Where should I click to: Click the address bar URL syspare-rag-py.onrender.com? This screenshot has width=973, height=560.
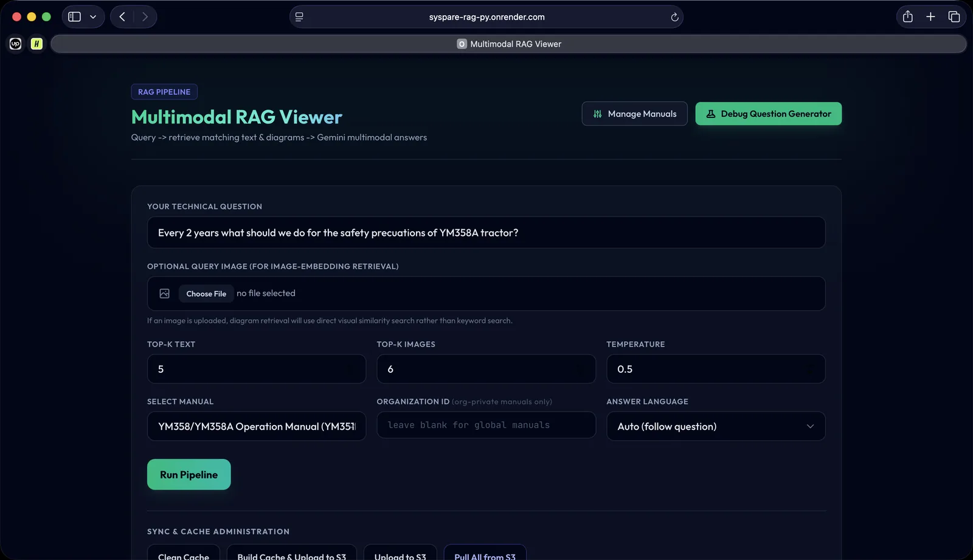(x=486, y=17)
